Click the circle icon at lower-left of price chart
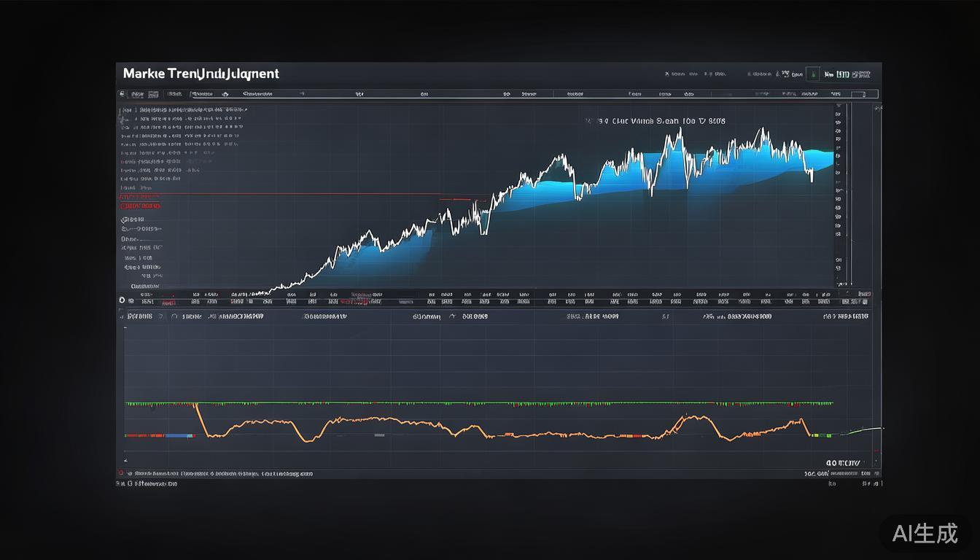 pos(122,300)
